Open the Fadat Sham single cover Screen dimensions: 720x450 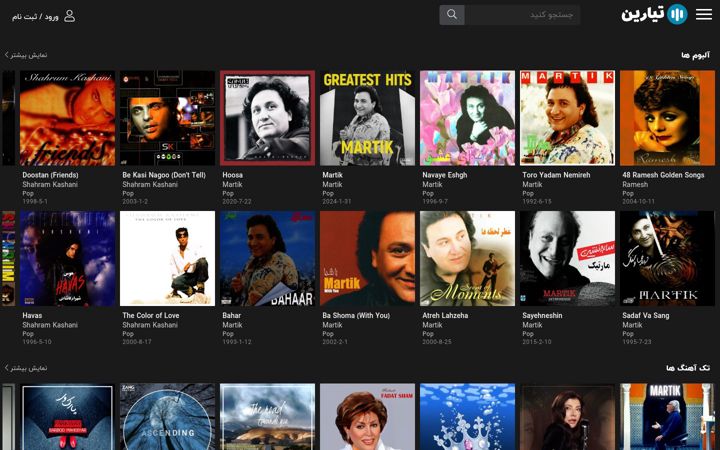point(367,417)
